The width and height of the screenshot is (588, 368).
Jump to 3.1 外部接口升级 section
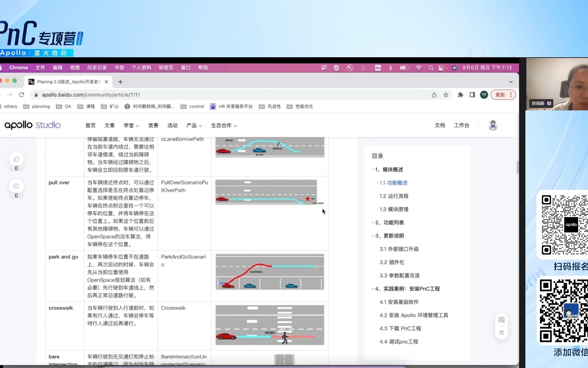pyautogui.click(x=399, y=249)
